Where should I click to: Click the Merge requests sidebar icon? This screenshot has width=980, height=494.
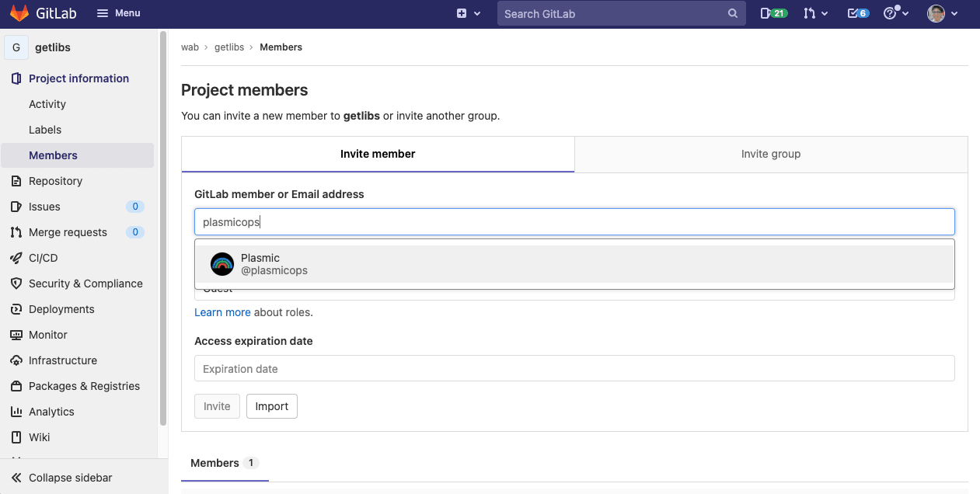tap(16, 232)
